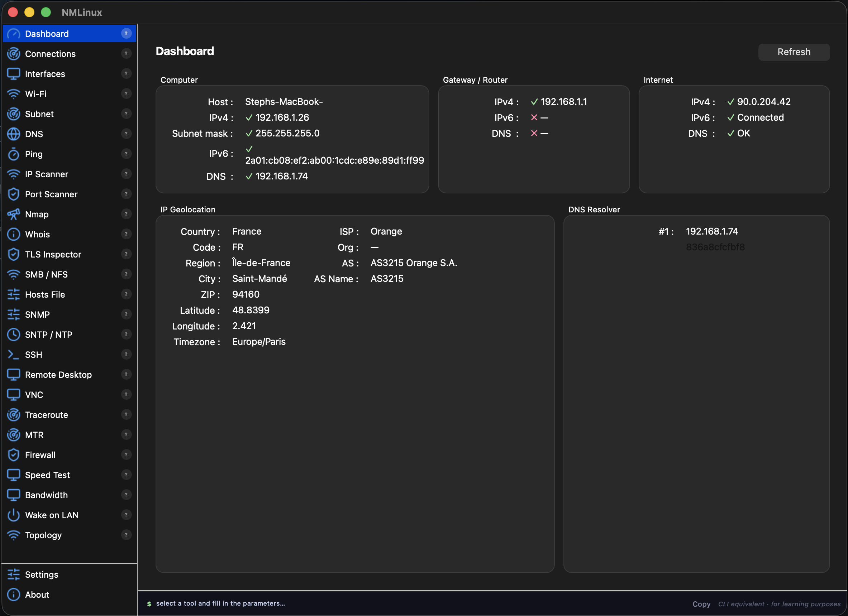Image resolution: width=848 pixels, height=616 pixels.
Task: Go to the Bandwidth page
Action: point(46,495)
